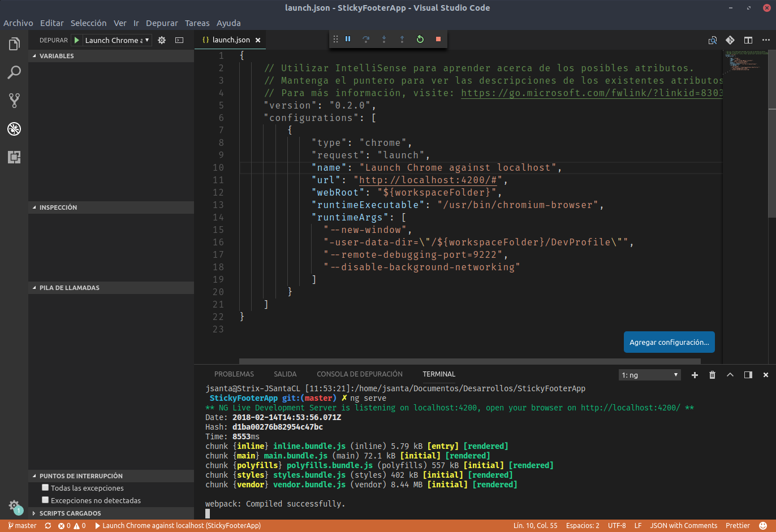The image size is (776, 532).
Task: Restart the debug session
Action: (x=420, y=39)
